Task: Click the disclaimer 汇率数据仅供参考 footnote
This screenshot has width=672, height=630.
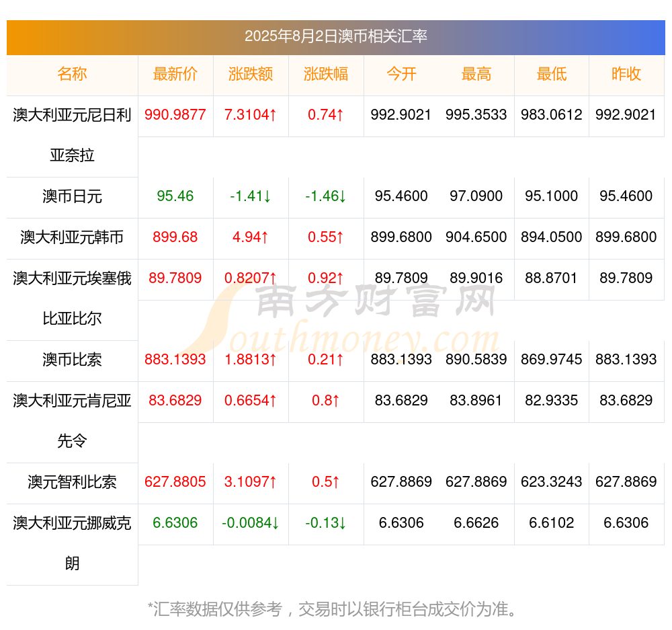Action: (333, 609)
